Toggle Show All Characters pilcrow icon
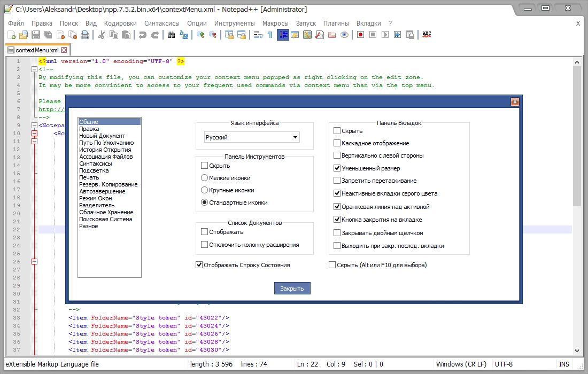 (x=270, y=35)
